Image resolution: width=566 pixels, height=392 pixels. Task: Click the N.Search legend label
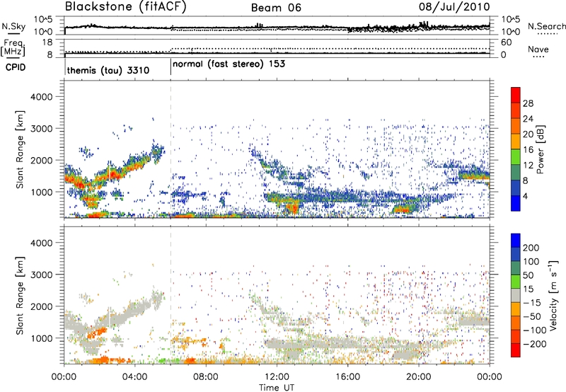click(x=546, y=26)
